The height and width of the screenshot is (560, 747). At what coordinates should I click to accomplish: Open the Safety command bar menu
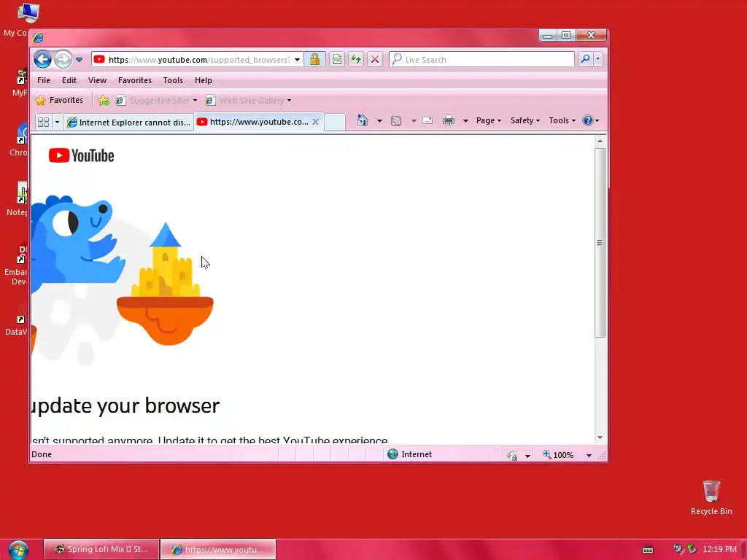pos(525,120)
